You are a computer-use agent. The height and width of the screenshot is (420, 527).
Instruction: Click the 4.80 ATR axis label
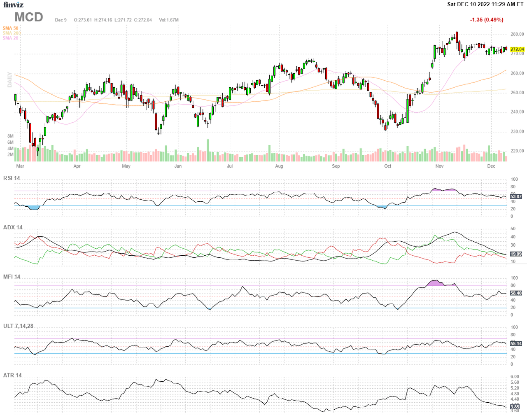point(515,394)
